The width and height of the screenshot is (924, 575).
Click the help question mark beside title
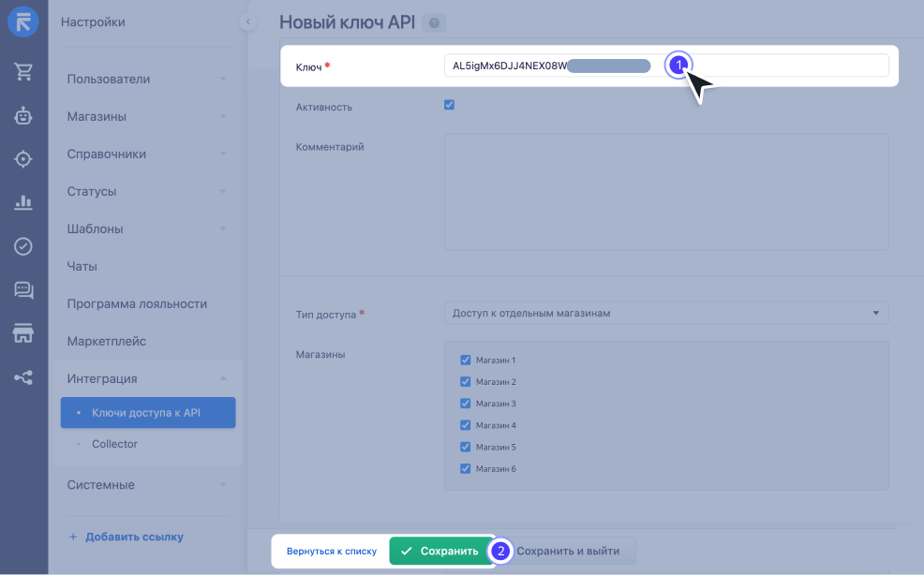[x=434, y=23]
